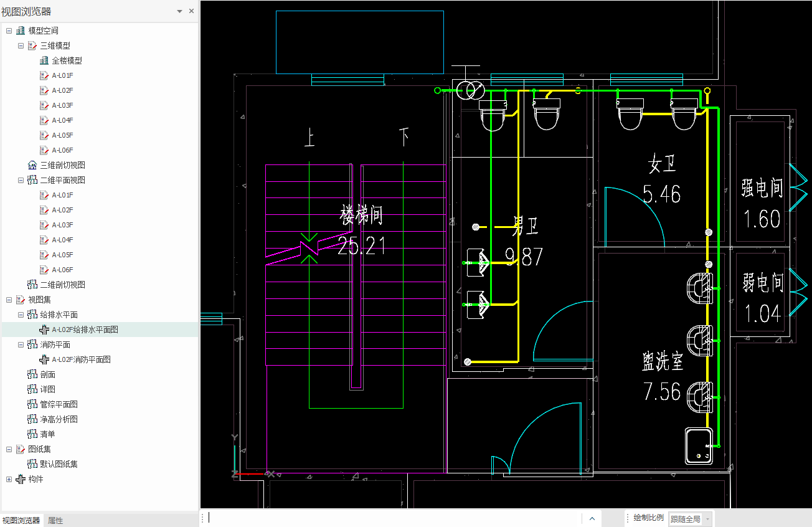Image resolution: width=812 pixels, height=527 pixels.
Task: Click the 三维剖切视图 house icon
Action: pos(32,165)
